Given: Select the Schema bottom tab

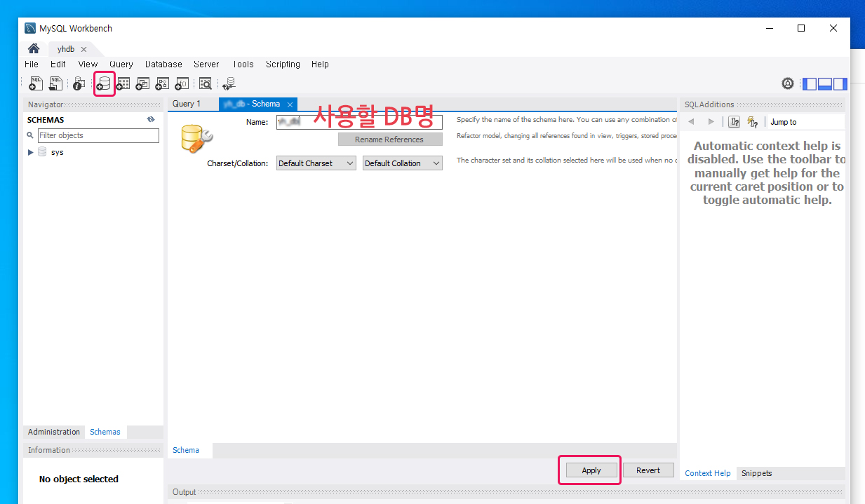Looking at the screenshot, I should tap(186, 450).
